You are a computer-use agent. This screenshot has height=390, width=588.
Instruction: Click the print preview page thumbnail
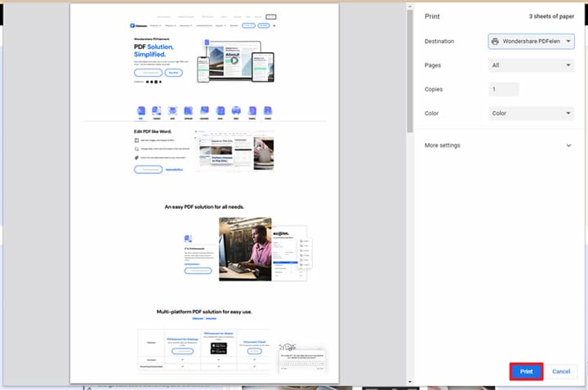coord(204,193)
